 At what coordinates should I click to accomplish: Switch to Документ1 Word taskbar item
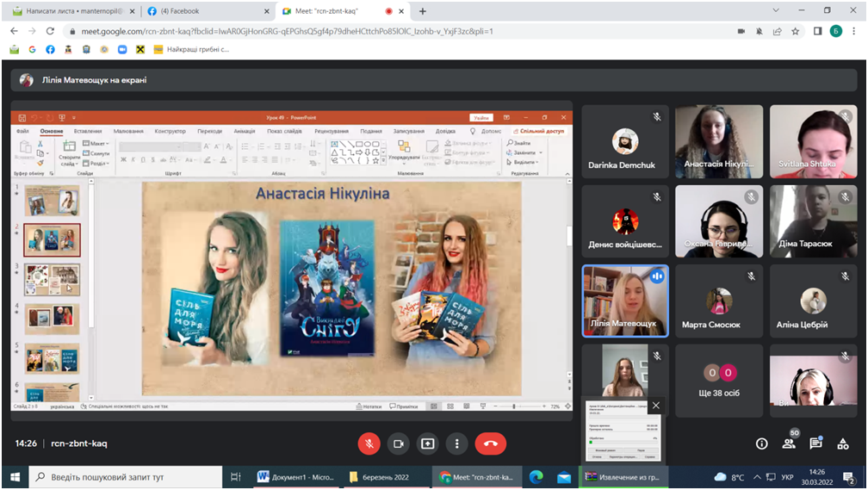pyautogui.click(x=295, y=477)
